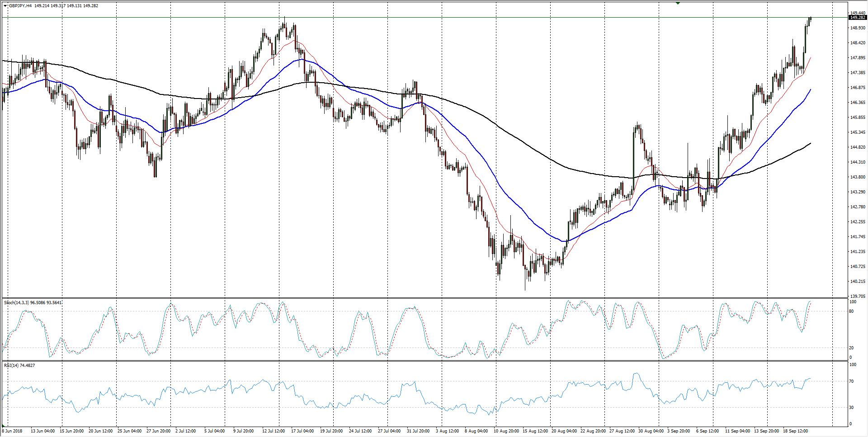
Task: Click the 144.310 price scale label
Action: pyautogui.click(x=857, y=162)
